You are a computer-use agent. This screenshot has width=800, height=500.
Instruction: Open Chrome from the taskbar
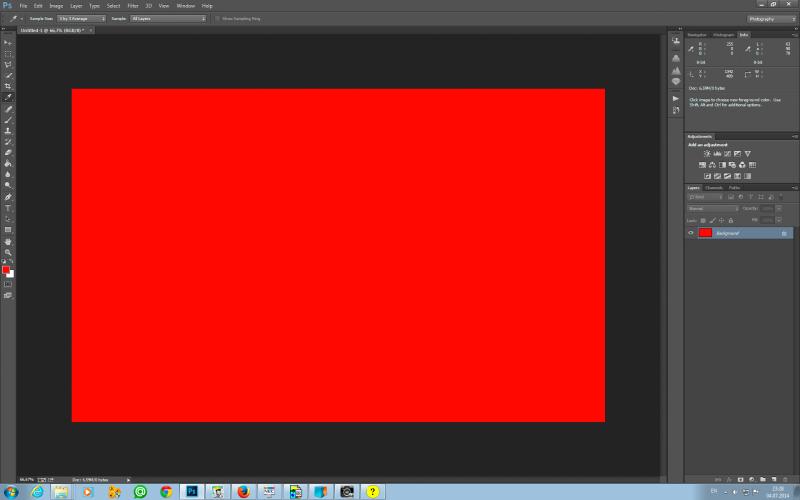[166, 492]
